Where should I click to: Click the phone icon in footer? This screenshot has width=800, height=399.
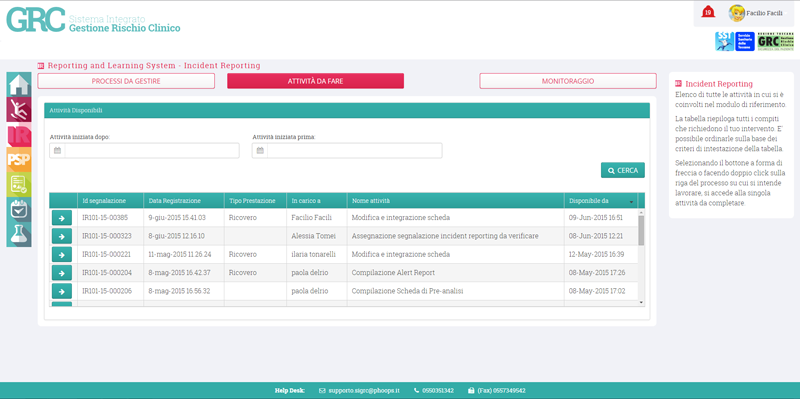pyautogui.click(x=416, y=391)
